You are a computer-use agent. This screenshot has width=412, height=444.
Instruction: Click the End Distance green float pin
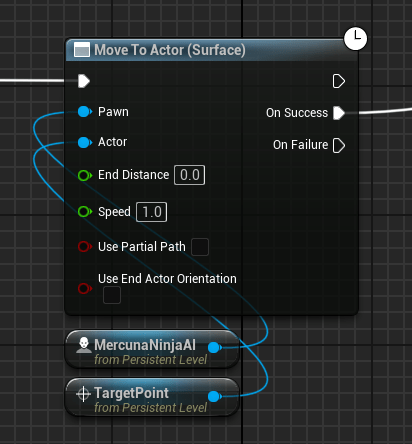pyautogui.click(x=85, y=175)
